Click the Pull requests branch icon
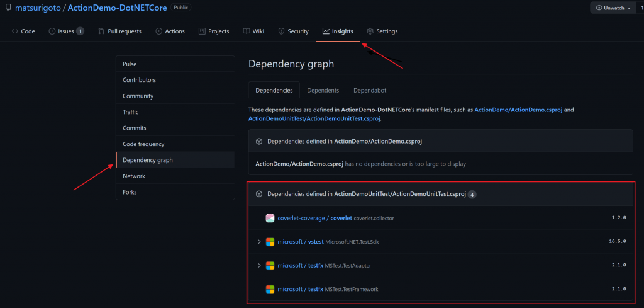Image resolution: width=644 pixels, height=308 pixels. pyautogui.click(x=101, y=31)
